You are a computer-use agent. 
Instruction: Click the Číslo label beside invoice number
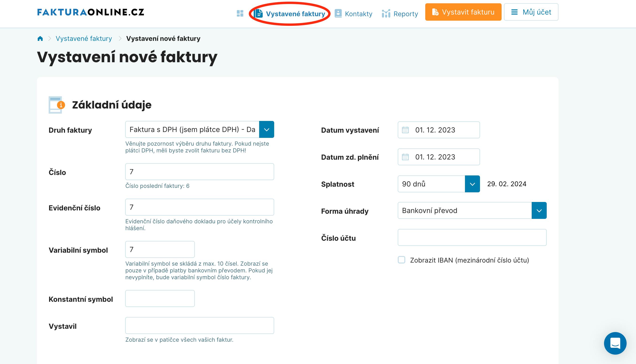point(57,173)
